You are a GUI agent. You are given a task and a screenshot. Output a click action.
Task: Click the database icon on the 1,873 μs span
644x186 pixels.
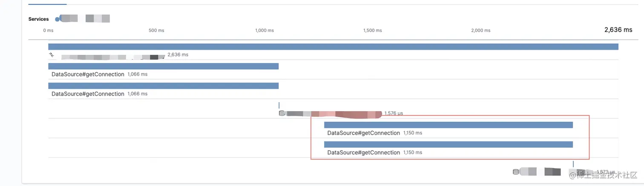[x=516, y=172]
